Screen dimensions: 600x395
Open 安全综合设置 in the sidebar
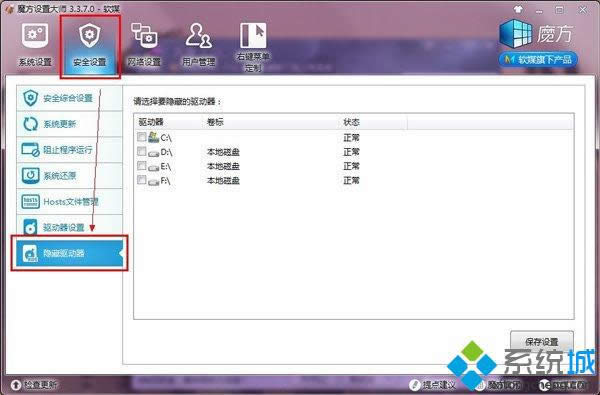click(x=69, y=98)
